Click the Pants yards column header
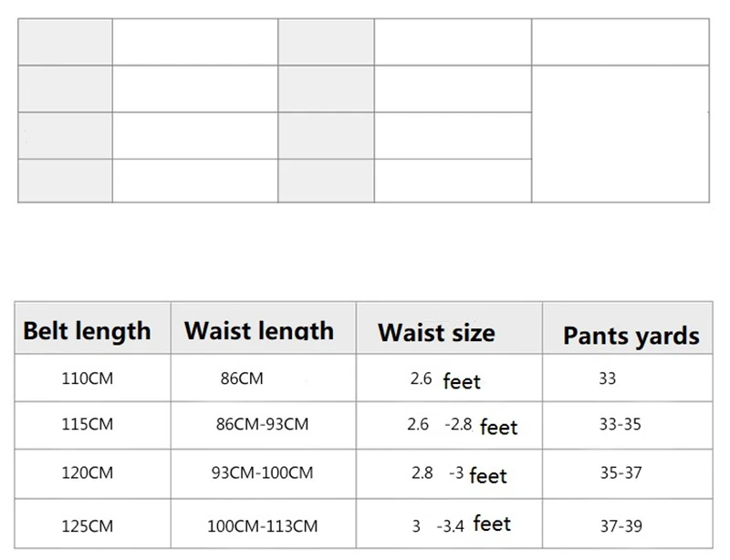This screenshot has height=560, width=730. point(628,328)
